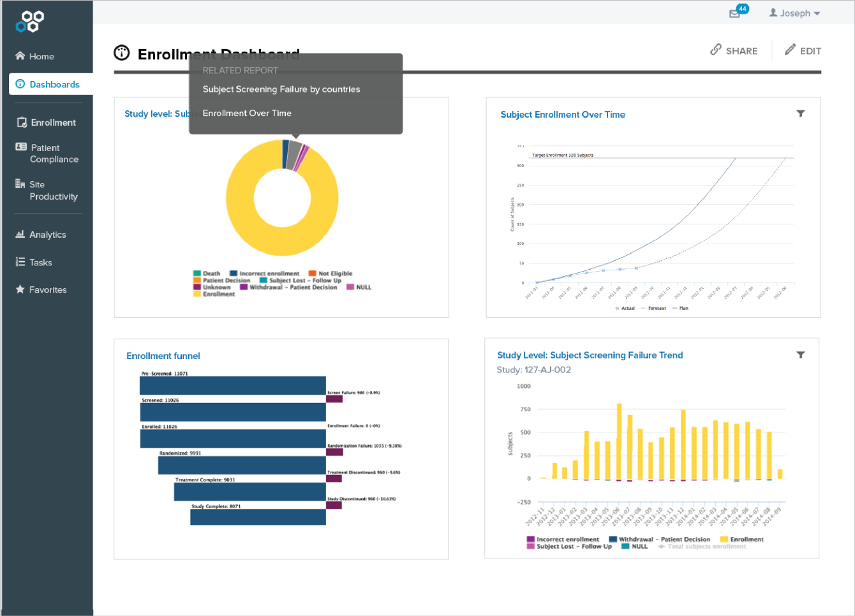Open Tasks menu item
The height and width of the screenshot is (616, 855).
[41, 262]
